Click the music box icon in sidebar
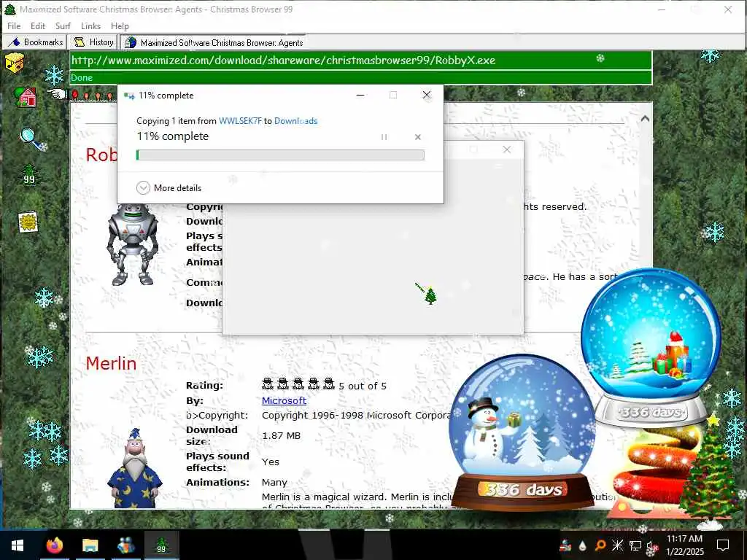This screenshot has width=747, height=560. (15, 63)
